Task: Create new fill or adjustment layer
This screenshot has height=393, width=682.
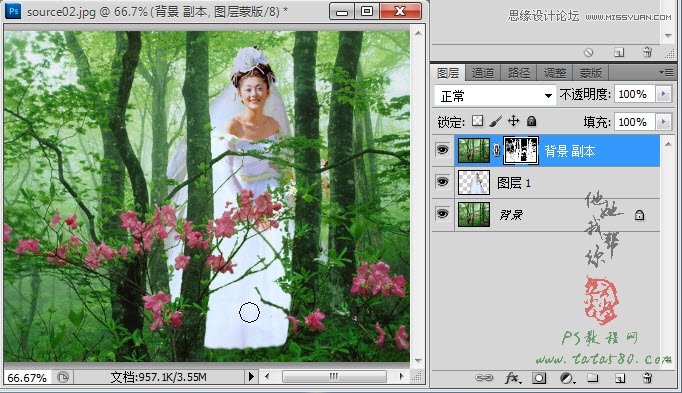Action: [567, 378]
